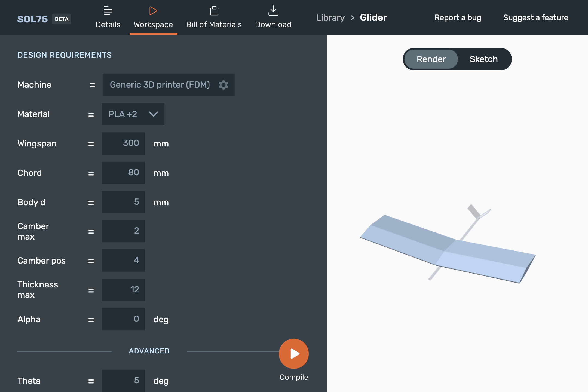The width and height of the screenshot is (588, 392).
Task: Open the Material PLA +2 dropdown
Action: pos(133,114)
